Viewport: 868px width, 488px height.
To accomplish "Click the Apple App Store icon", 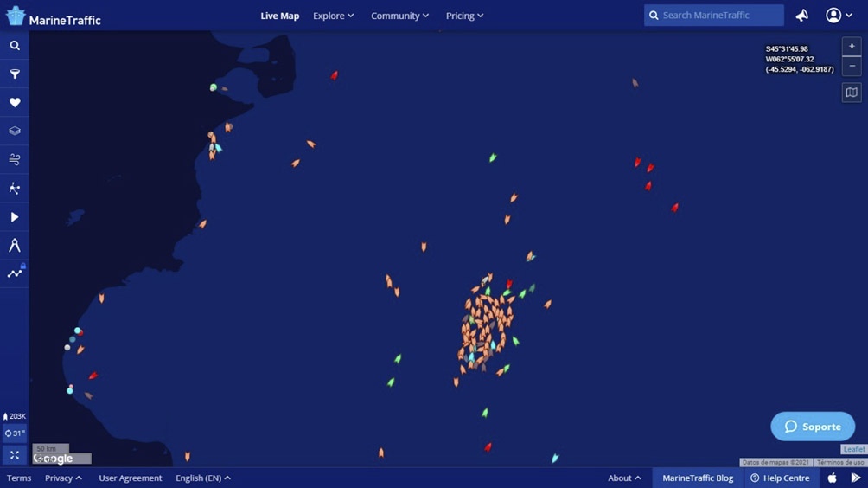I will tap(832, 478).
